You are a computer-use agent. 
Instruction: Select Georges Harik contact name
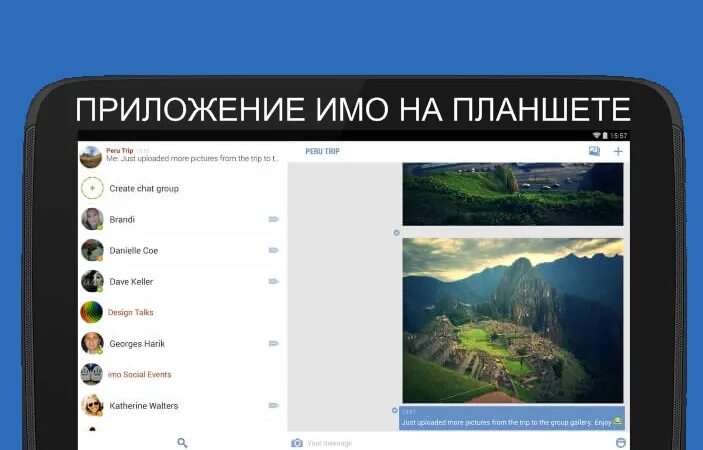(x=137, y=343)
